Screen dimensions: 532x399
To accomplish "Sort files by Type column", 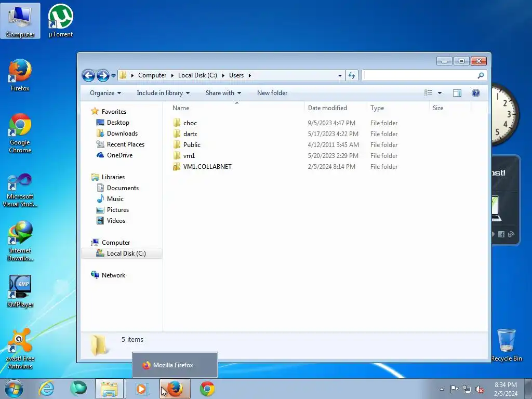I will click(398, 108).
